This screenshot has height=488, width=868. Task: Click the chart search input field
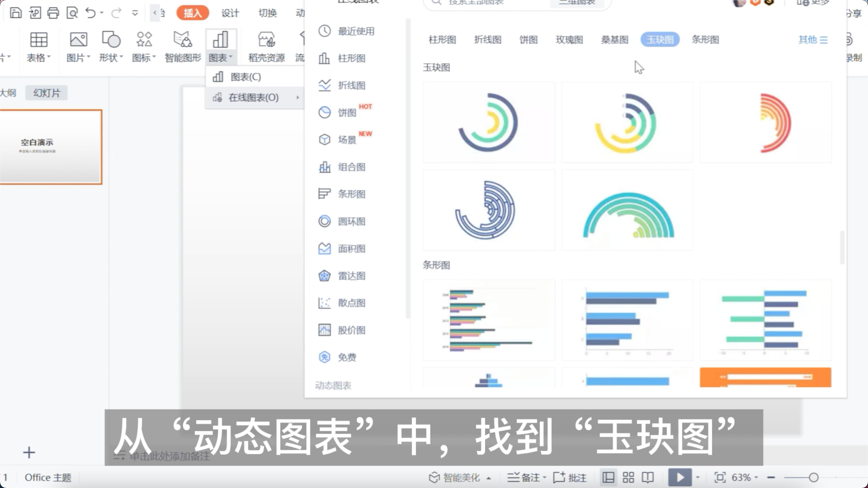coord(487,3)
